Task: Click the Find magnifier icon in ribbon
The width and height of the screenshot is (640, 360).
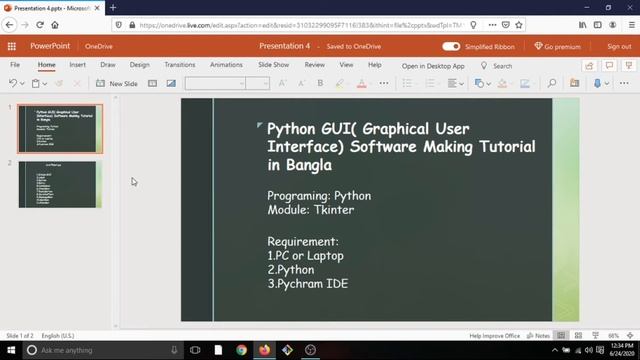Action: pyautogui.click(x=552, y=83)
